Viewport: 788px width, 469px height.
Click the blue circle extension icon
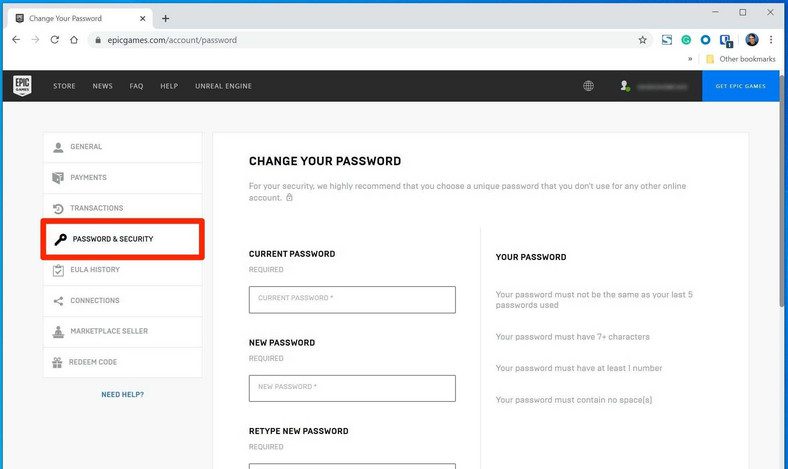click(x=706, y=40)
